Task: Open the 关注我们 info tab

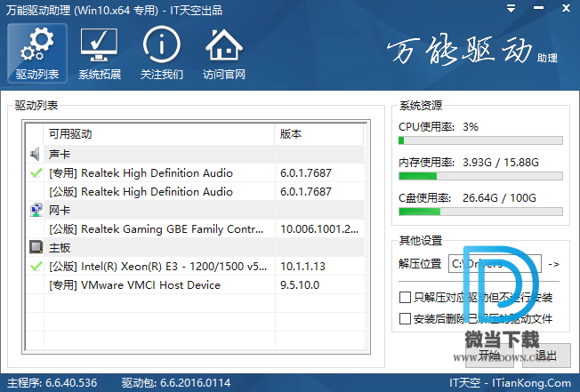Action: pyautogui.click(x=162, y=53)
